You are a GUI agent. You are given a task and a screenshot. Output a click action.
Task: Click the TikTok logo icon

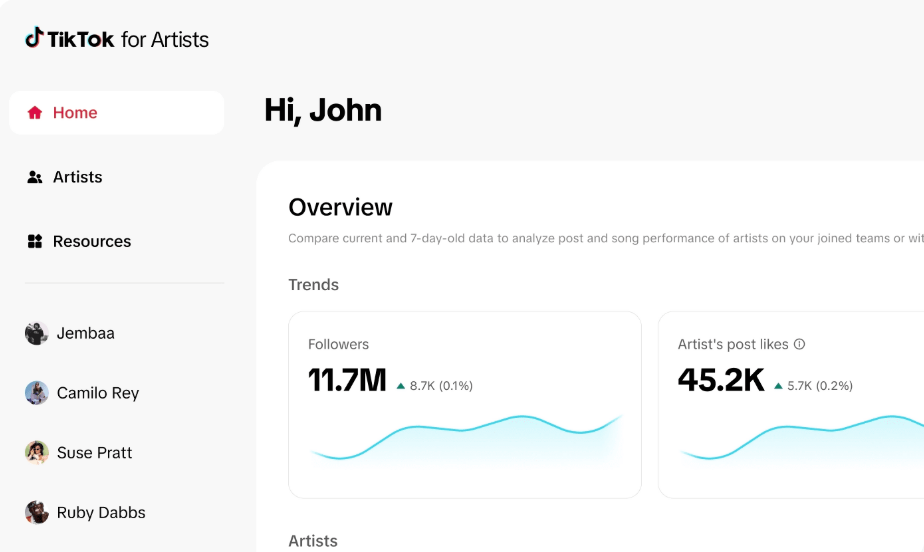tap(34, 37)
